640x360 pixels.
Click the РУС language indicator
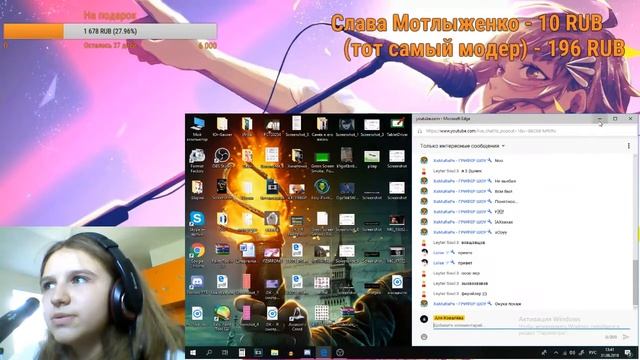tap(593, 353)
